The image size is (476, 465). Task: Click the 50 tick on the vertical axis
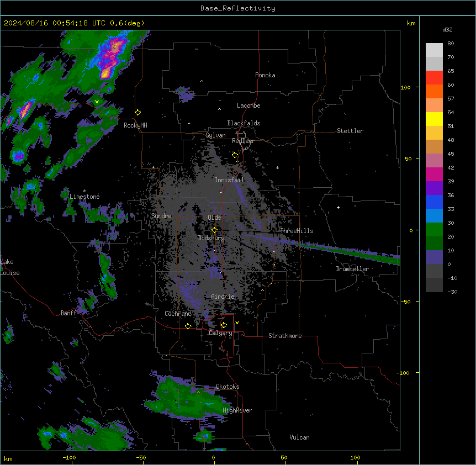[408, 158]
